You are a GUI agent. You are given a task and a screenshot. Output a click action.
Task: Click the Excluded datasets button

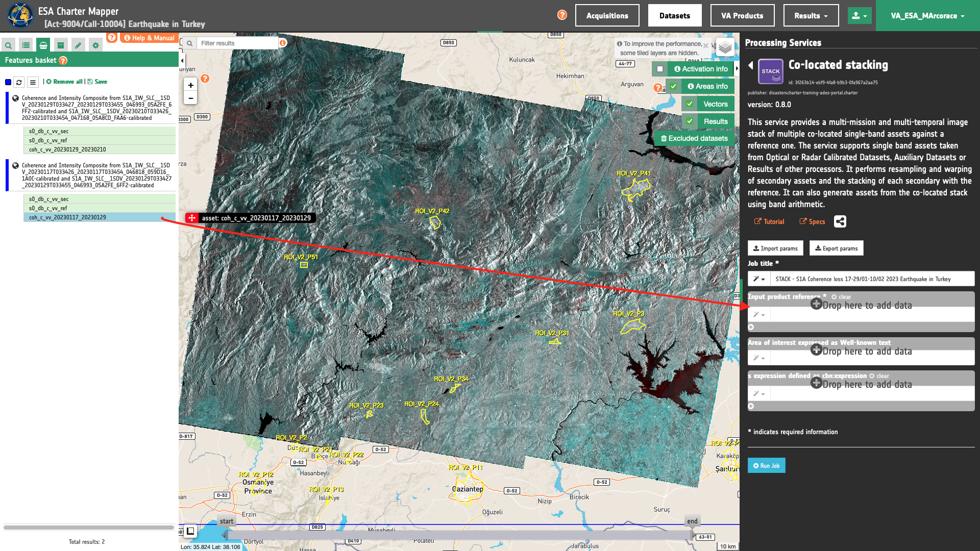694,138
